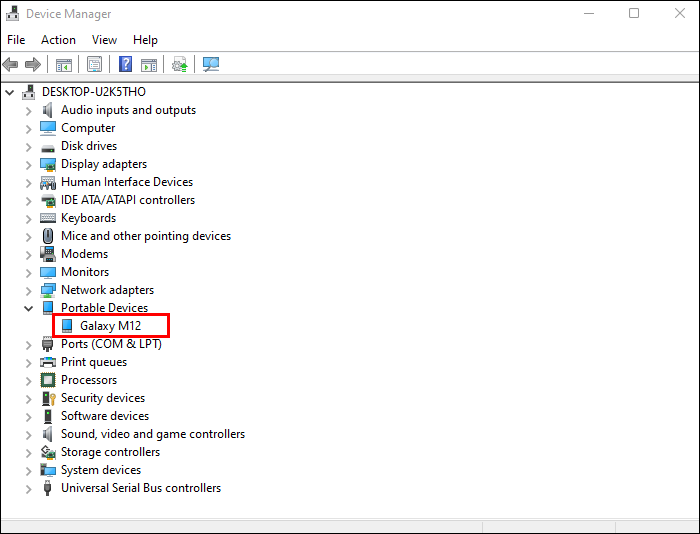Expand the Monitors category arrow

pyautogui.click(x=28, y=273)
